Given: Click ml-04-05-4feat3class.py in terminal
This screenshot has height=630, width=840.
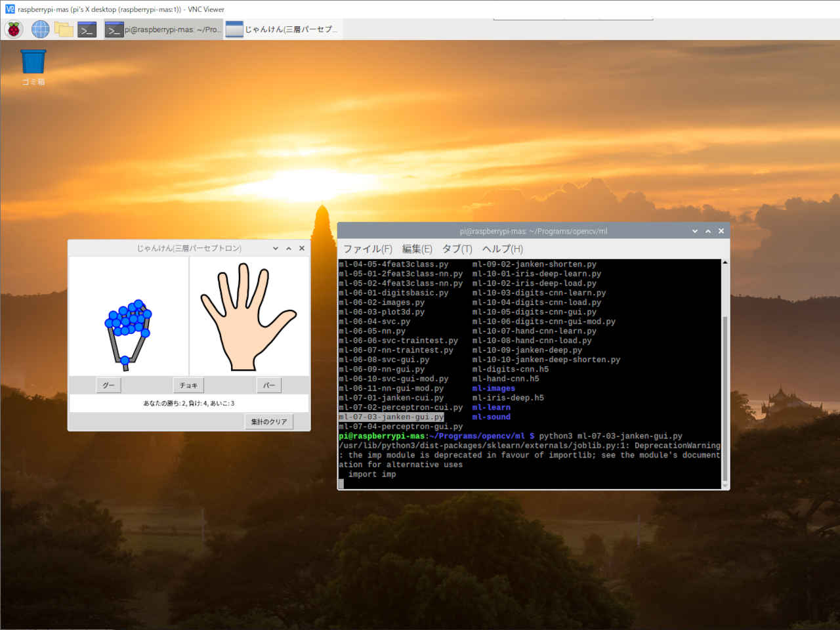Looking at the screenshot, I should coord(394,264).
